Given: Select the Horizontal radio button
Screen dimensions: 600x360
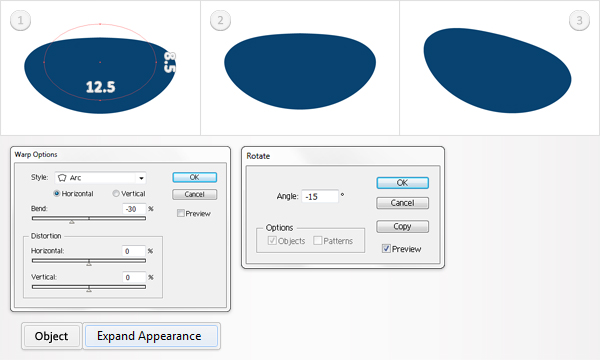Looking at the screenshot, I should 57,194.
